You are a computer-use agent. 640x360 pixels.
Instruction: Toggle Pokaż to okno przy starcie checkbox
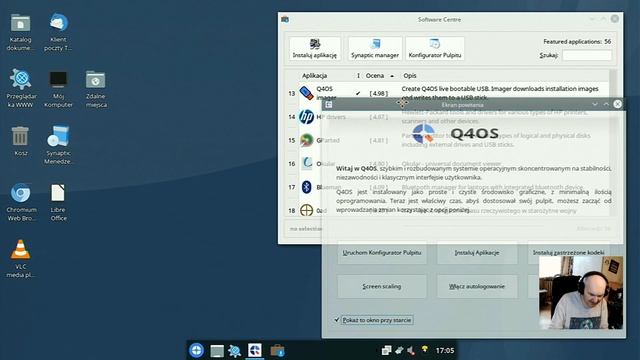click(337, 320)
